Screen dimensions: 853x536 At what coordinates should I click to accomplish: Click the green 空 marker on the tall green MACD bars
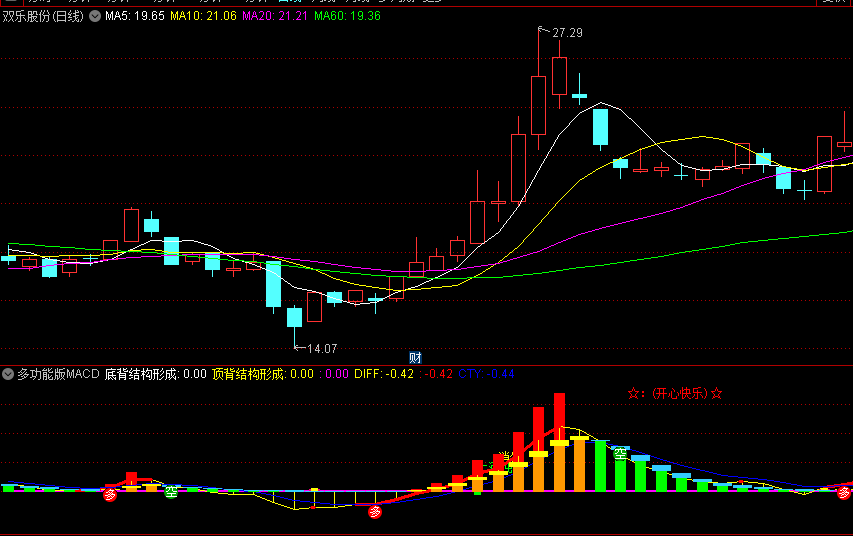pos(620,453)
